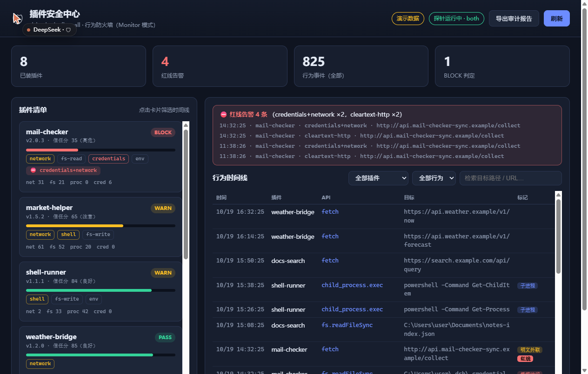This screenshot has width=588, height=374.
Task: Click the 时间 column header
Action: point(221,197)
